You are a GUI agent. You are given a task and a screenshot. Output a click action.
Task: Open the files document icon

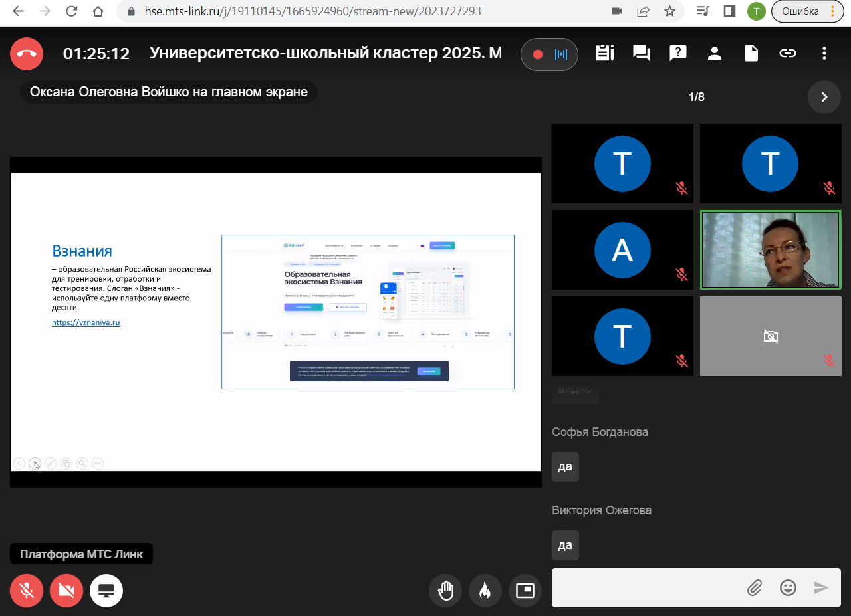pos(751,54)
